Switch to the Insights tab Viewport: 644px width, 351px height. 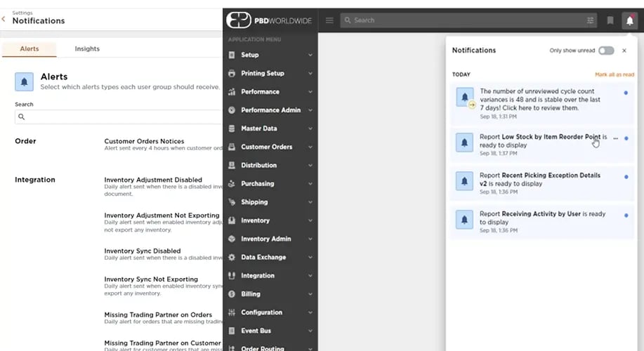click(87, 49)
